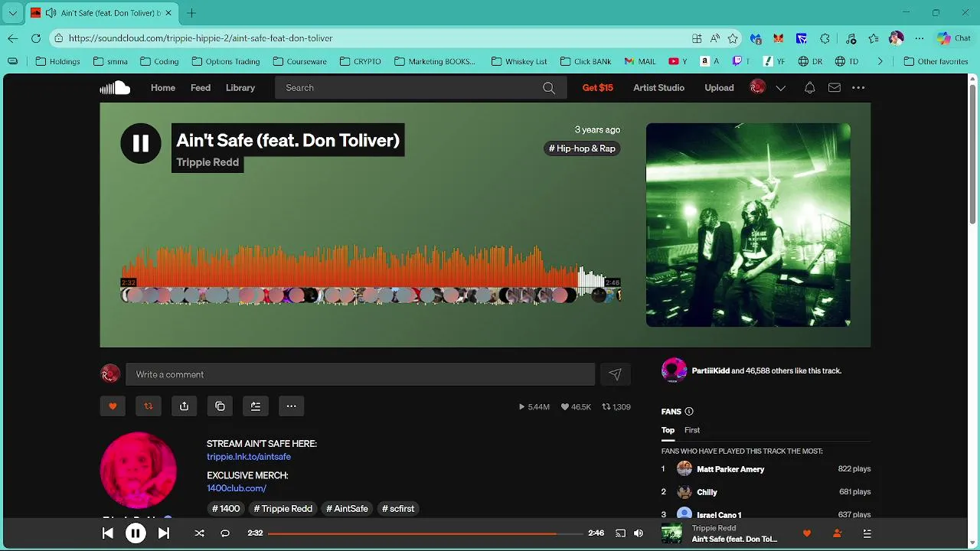The height and width of the screenshot is (551, 980).
Task: Send comment with the paper plane button
Action: pyautogui.click(x=615, y=374)
